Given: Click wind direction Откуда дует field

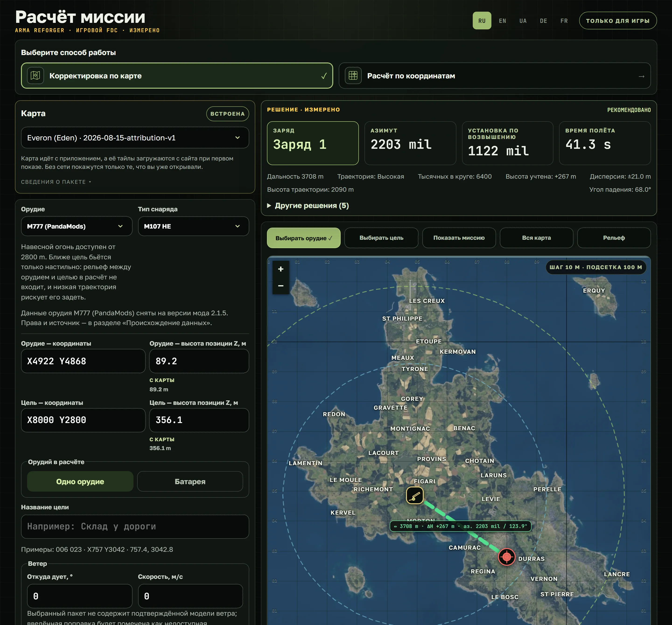Looking at the screenshot, I should [79, 596].
